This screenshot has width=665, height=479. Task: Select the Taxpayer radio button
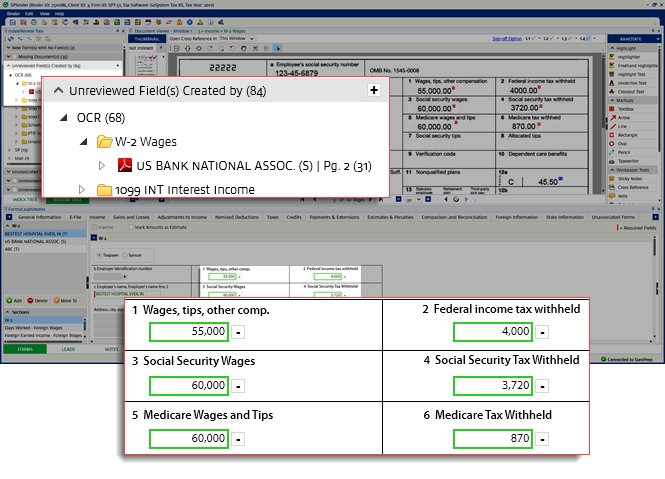pos(106,254)
